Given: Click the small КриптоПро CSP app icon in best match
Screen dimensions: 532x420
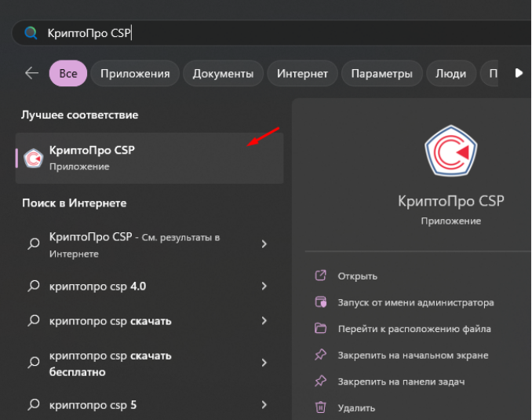Looking at the screenshot, I should coord(33,159).
